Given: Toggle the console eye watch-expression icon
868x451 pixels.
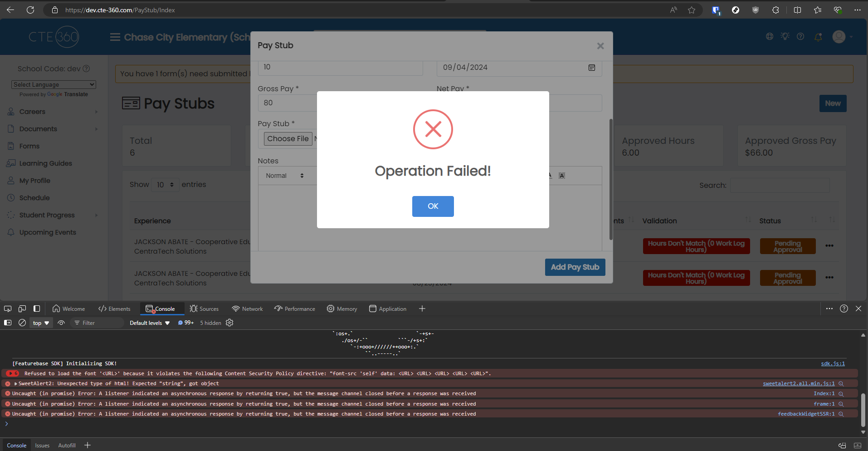Looking at the screenshot, I should tap(61, 323).
